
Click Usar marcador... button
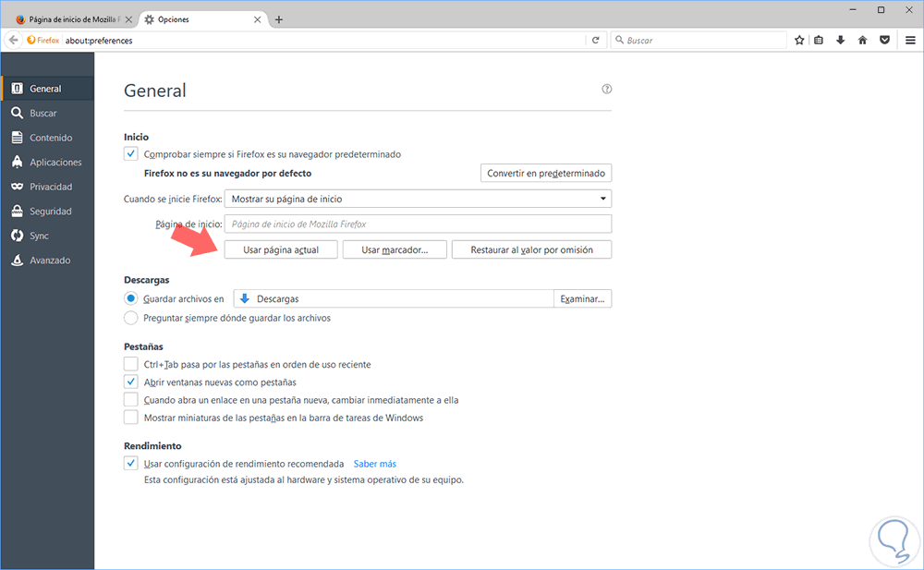coord(395,249)
